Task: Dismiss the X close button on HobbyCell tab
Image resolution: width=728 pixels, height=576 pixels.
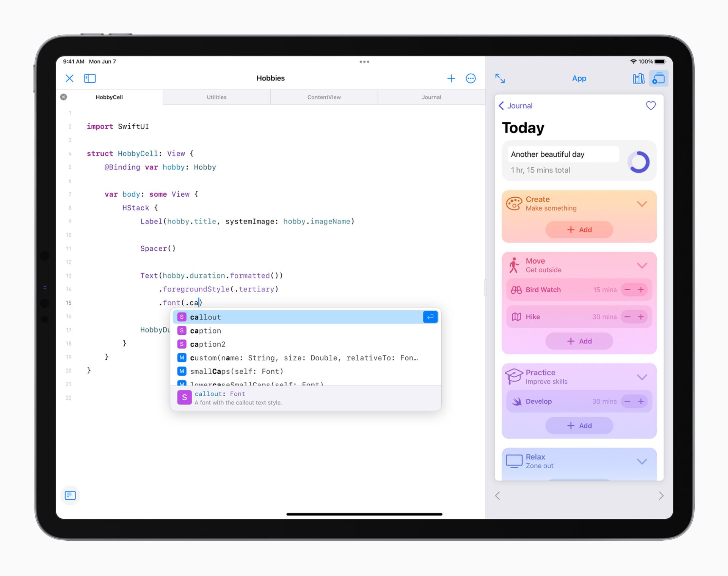Action: (64, 97)
